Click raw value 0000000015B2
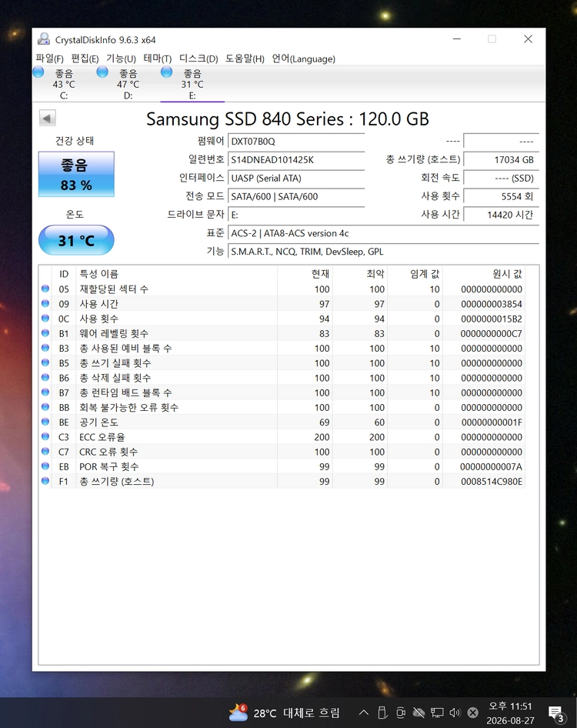Viewport: 577px width, 728px height. coord(492,319)
